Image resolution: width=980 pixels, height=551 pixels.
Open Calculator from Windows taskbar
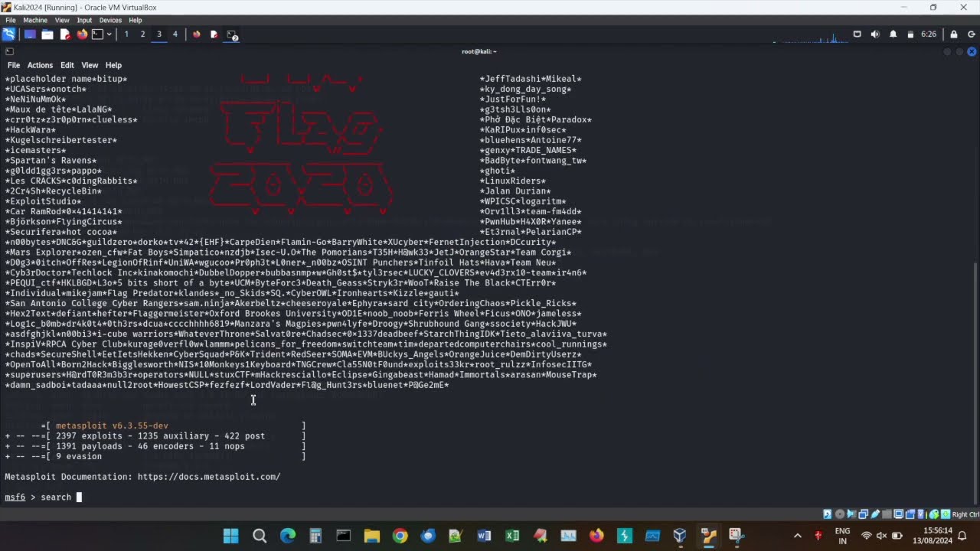(x=315, y=536)
